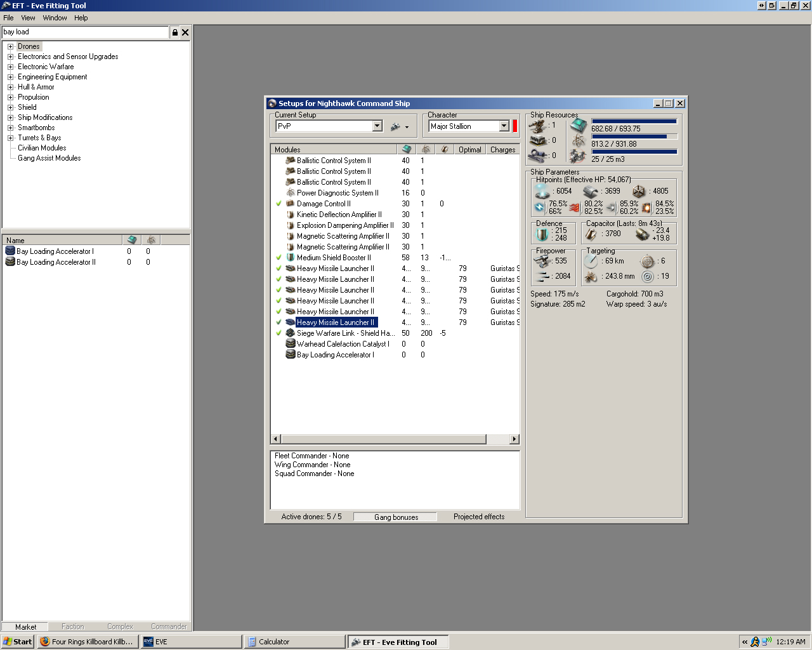The image size is (812, 650).
Task: Click the Power Diagnostic System II module icon
Action: tap(291, 192)
